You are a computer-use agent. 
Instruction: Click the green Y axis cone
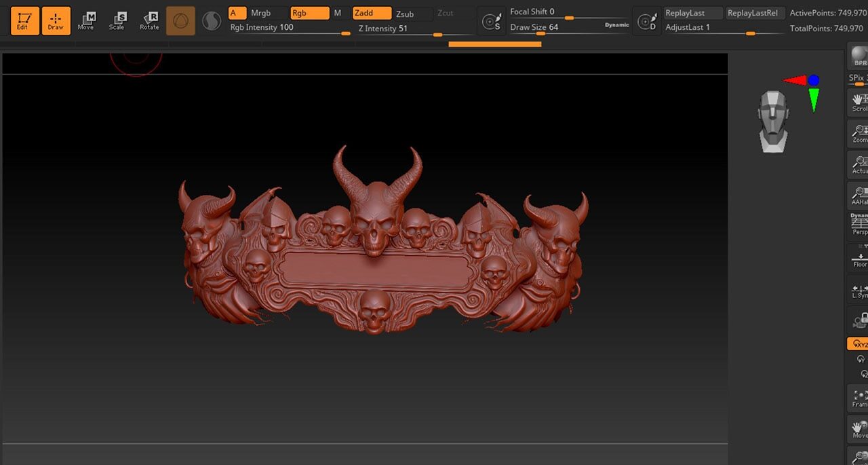[814, 99]
